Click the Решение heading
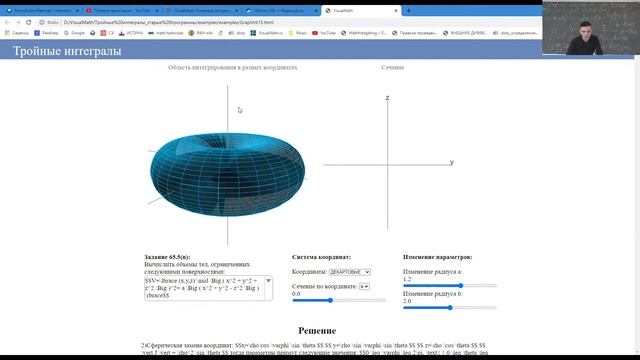This screenshot has width=640, height=360. [x=317, y=331]
